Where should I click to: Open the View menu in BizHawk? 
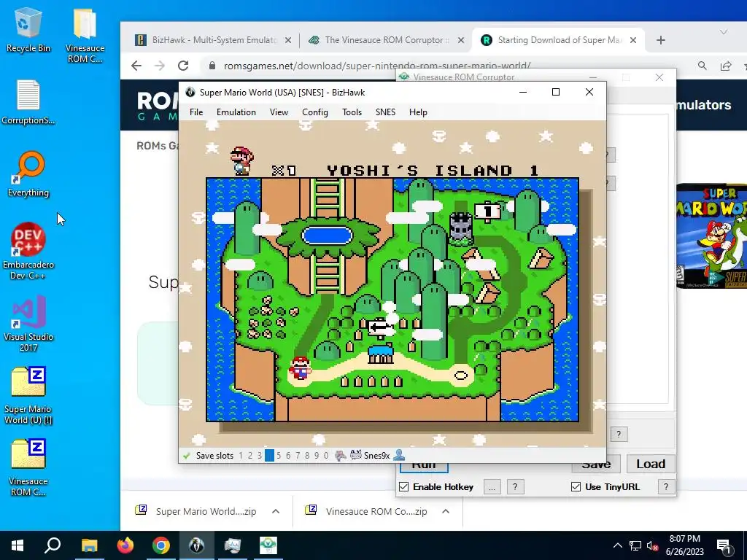279,112
